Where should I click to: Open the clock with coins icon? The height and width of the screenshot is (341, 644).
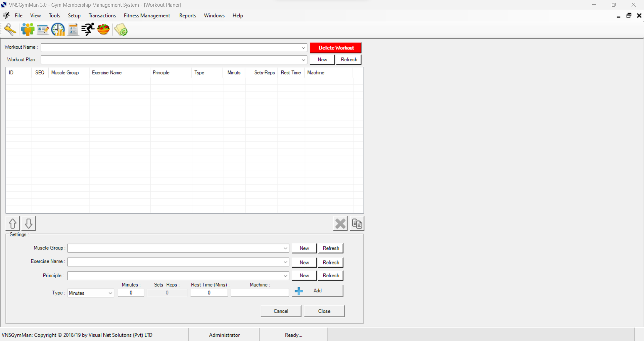[58, 30]
